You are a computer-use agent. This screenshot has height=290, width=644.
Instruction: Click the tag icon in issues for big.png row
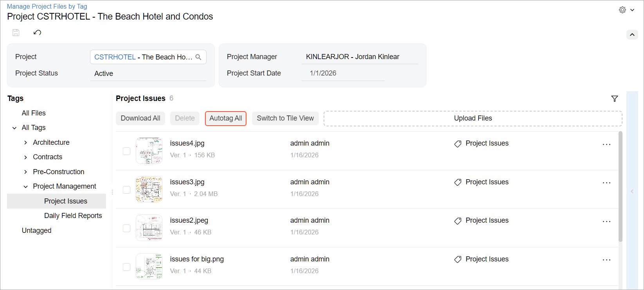[458, 259]
